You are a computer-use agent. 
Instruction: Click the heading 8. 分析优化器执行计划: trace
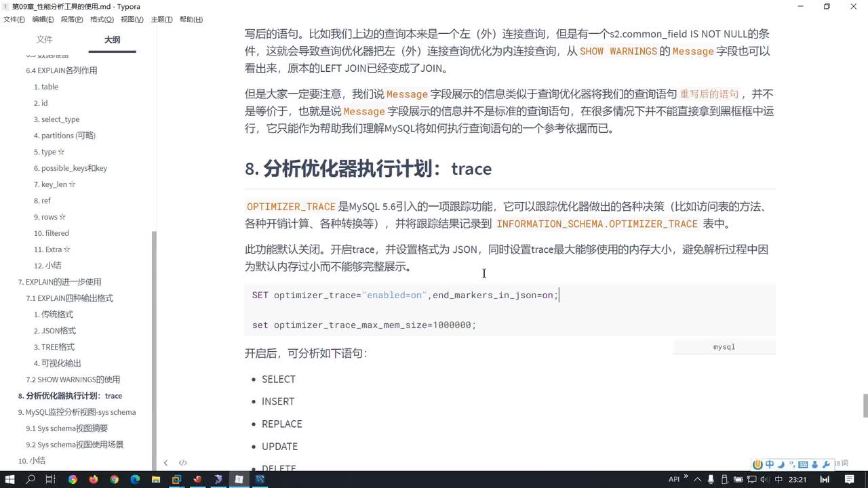[x=368, y=169]
